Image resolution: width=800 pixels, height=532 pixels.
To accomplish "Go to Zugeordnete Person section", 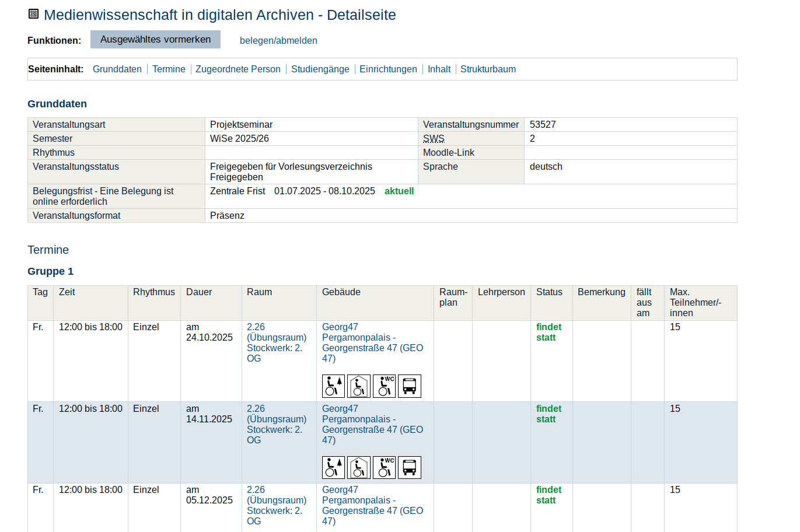I will pos(238,69).
